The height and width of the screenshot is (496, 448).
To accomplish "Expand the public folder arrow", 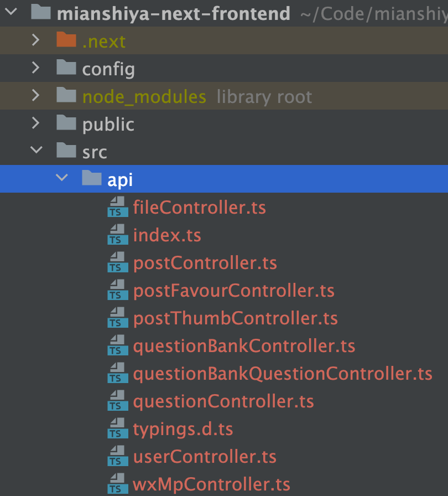I will (x=36, y=123).
